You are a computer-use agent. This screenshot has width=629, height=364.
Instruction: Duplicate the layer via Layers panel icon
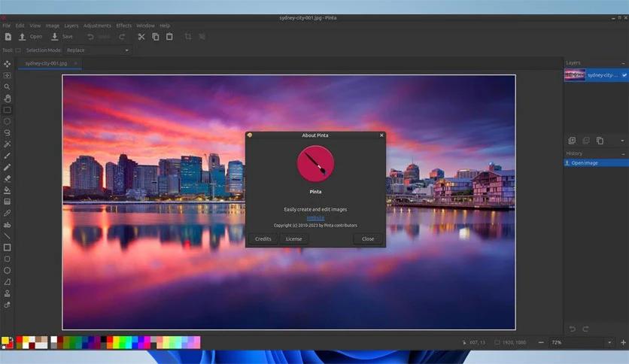click(600, 141)
